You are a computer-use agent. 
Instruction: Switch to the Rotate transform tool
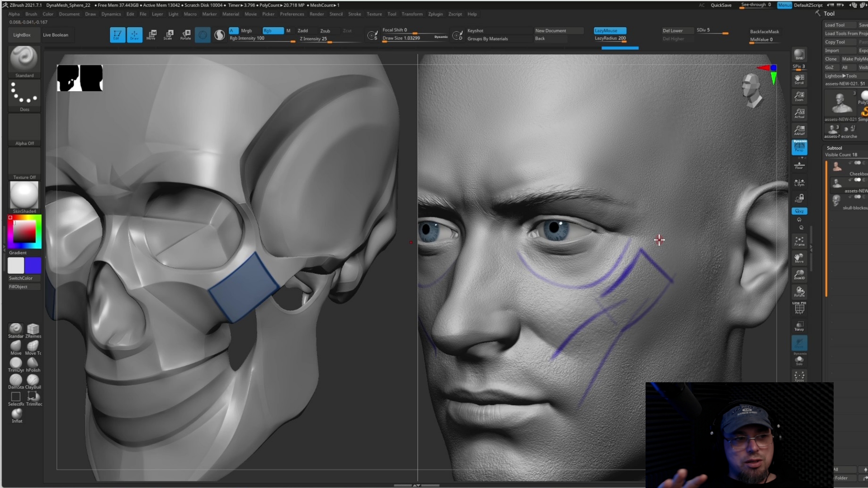[185, 35]
